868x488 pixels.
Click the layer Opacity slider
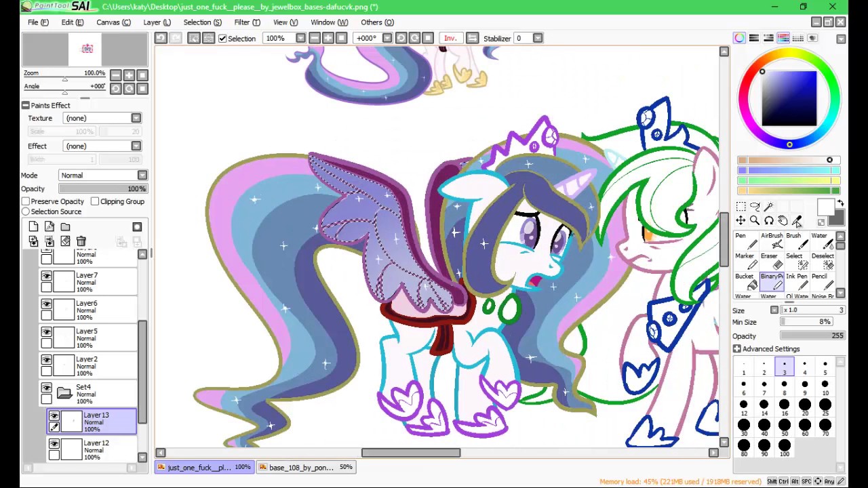102,189
